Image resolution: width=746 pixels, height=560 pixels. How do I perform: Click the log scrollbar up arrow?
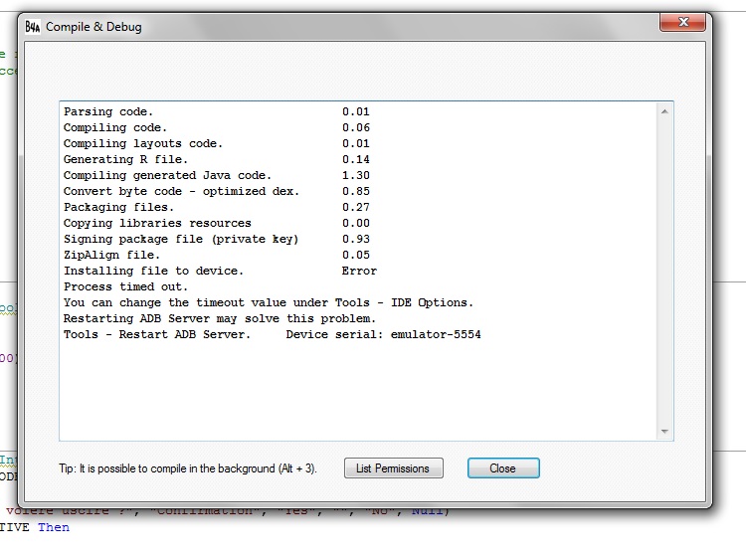[x=664, y=111]
